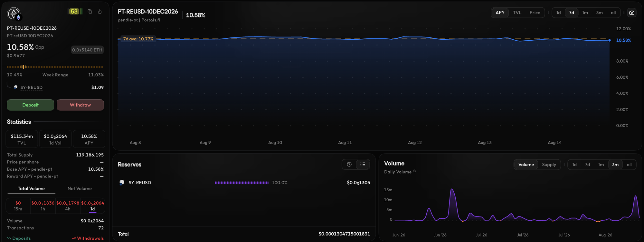
Task: Switch main chart to Price
Action: [535, 13]
